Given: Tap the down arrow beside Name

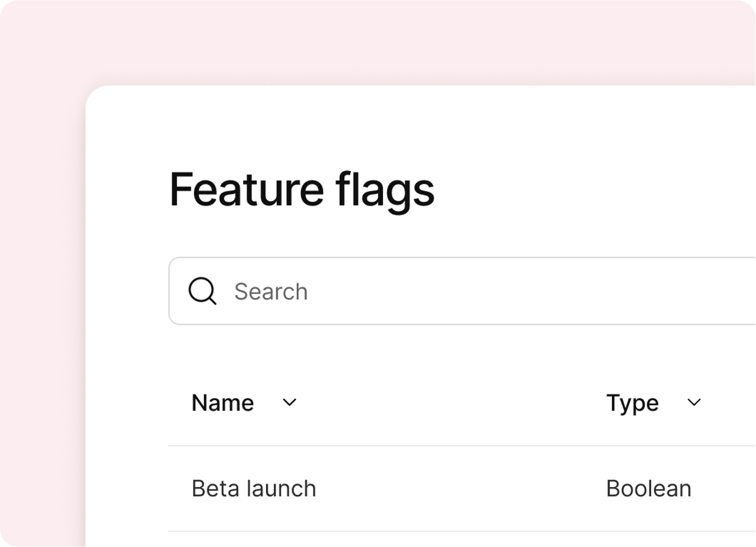Looking at the screenshot, I should [289, 402].
